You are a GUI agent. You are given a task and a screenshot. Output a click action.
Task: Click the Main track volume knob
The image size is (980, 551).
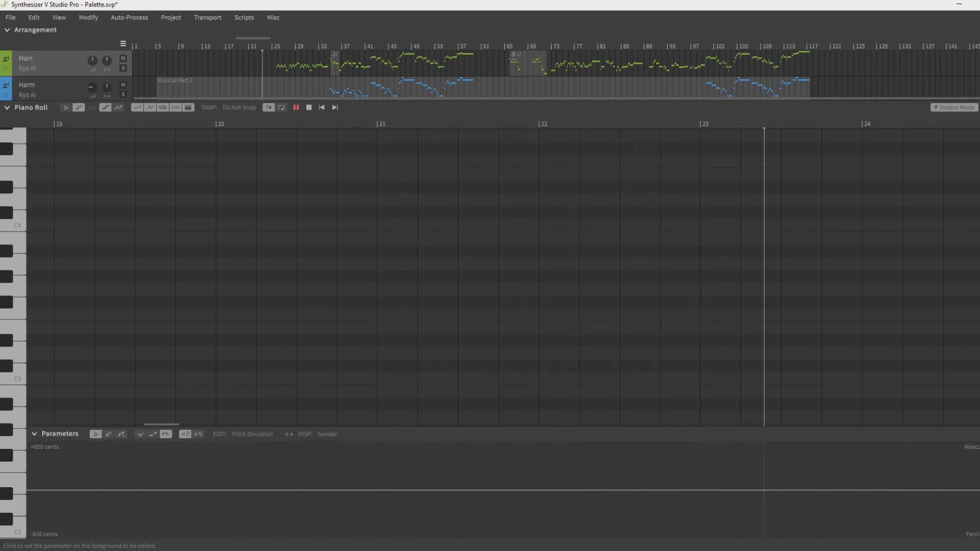[x=92, y=60]
